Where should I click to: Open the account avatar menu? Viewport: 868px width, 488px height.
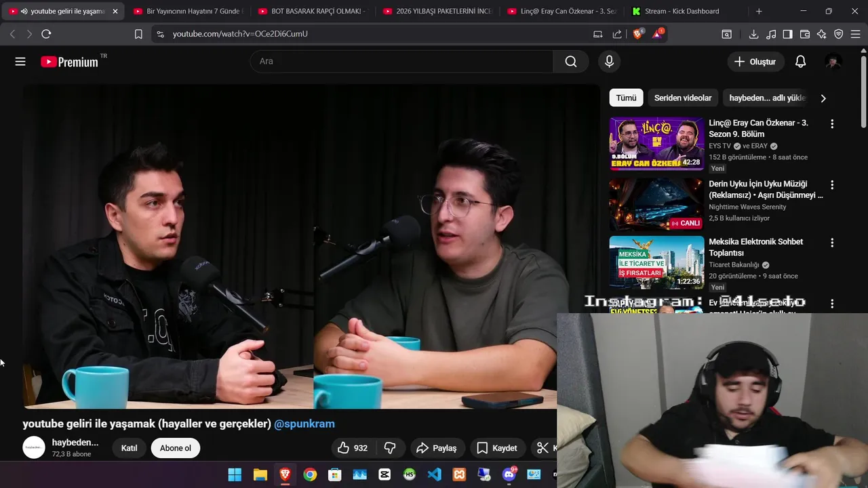pos(833,62)
